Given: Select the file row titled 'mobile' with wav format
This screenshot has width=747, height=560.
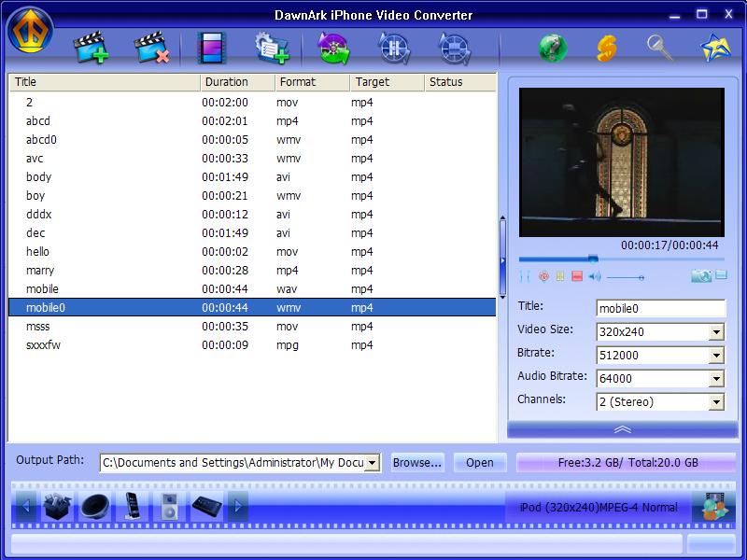Looking at the screenshot, I should (x=252, y=288).
